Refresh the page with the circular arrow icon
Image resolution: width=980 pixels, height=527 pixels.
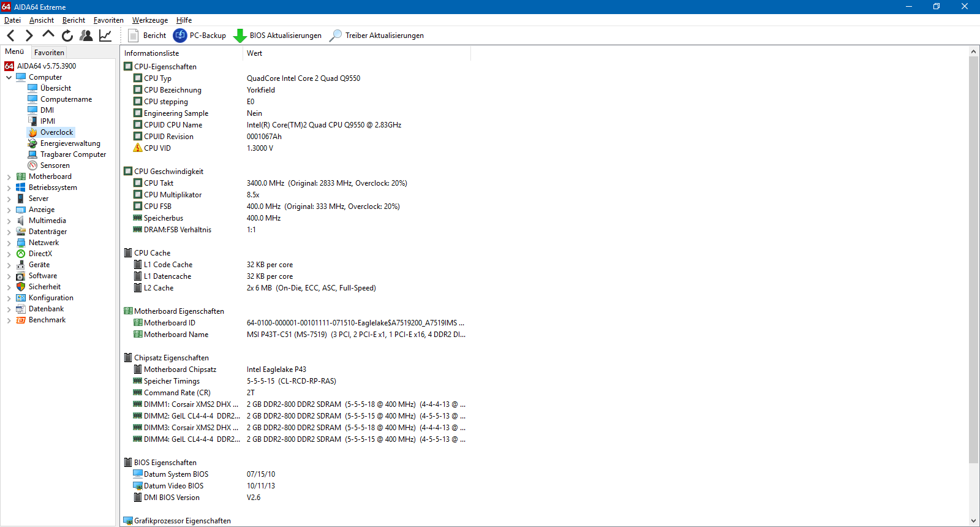(67, 36)
